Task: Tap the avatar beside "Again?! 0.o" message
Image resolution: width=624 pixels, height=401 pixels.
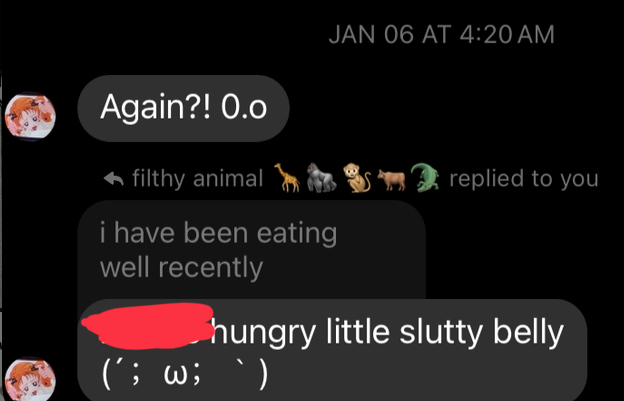Action: pos(30,117)
